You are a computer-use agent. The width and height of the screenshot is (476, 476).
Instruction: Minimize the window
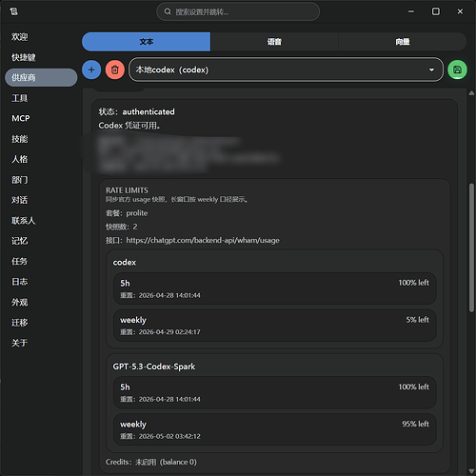pos(411,11)
